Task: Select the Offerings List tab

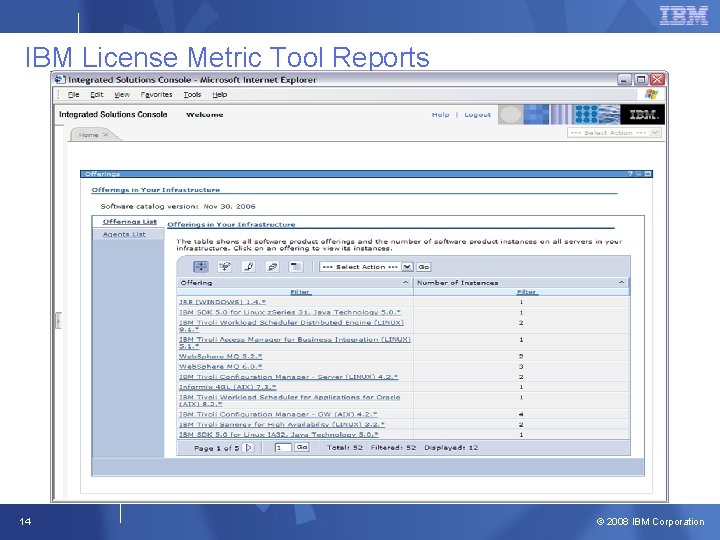Action: pos(129,222)
